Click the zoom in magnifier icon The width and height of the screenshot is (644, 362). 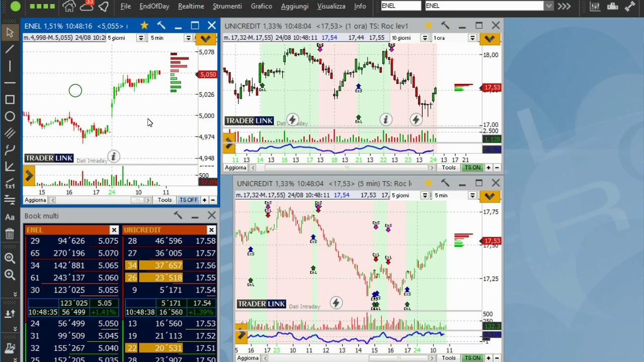click(x=10, y=258)
